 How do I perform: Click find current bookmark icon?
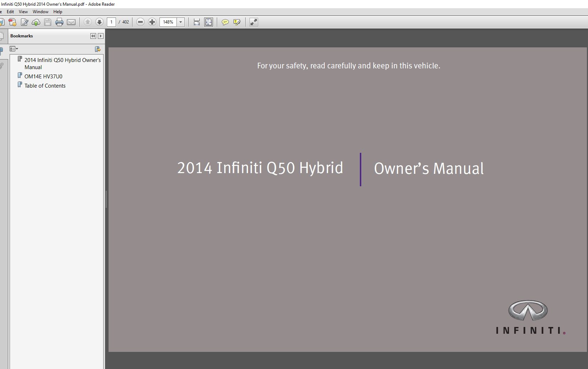pos(98,49)
